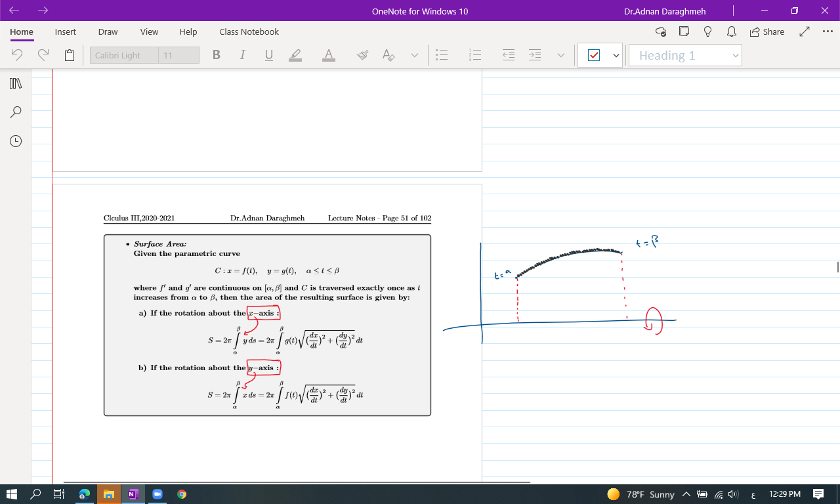This screenshot has height=504, width=840.
Task: Expand more paragraph options chevron
Action: click(x=560, y=55)
